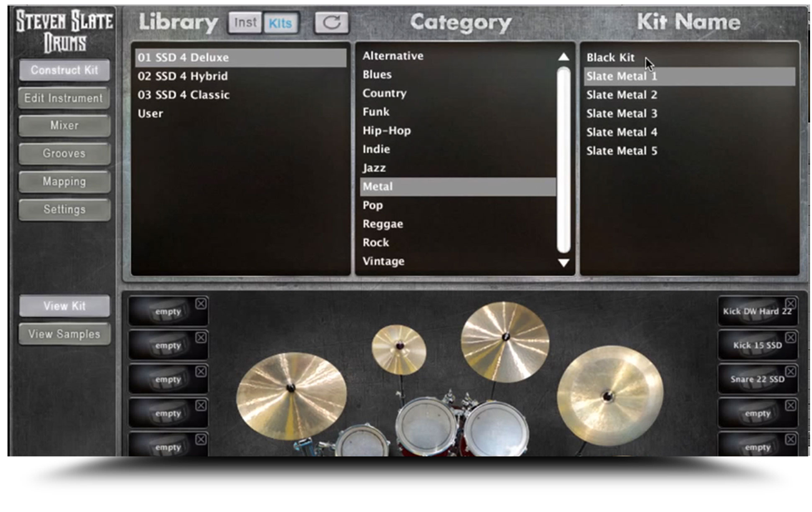Choose the Indie category

pos(457,149)
